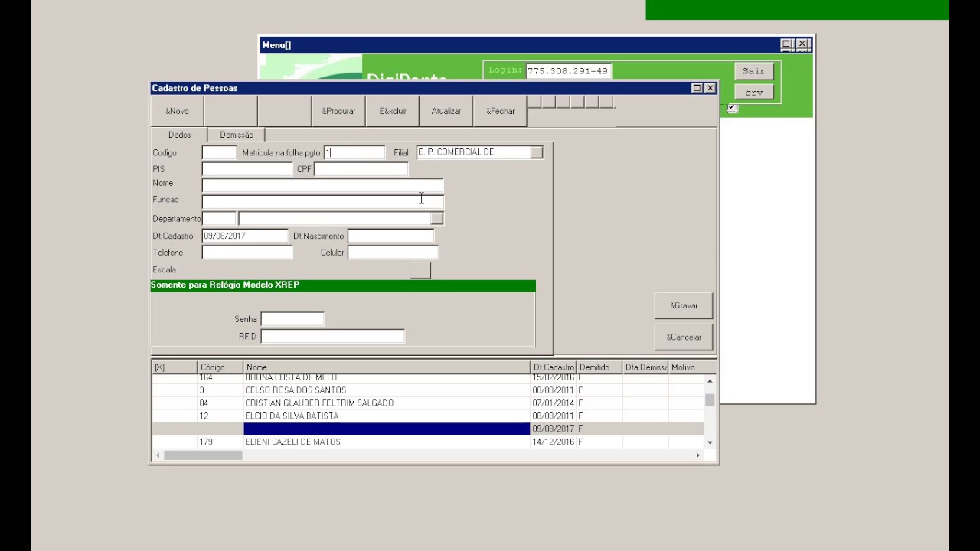Click the Matricula na folha pgto field

(354, 152)
